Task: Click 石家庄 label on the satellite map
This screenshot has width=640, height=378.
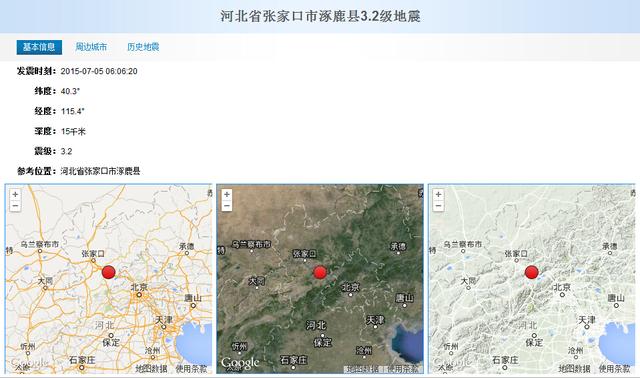Action: 293,360
